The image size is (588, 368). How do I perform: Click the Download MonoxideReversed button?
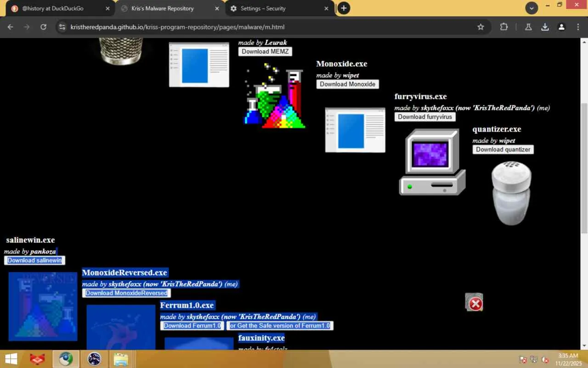126,293
